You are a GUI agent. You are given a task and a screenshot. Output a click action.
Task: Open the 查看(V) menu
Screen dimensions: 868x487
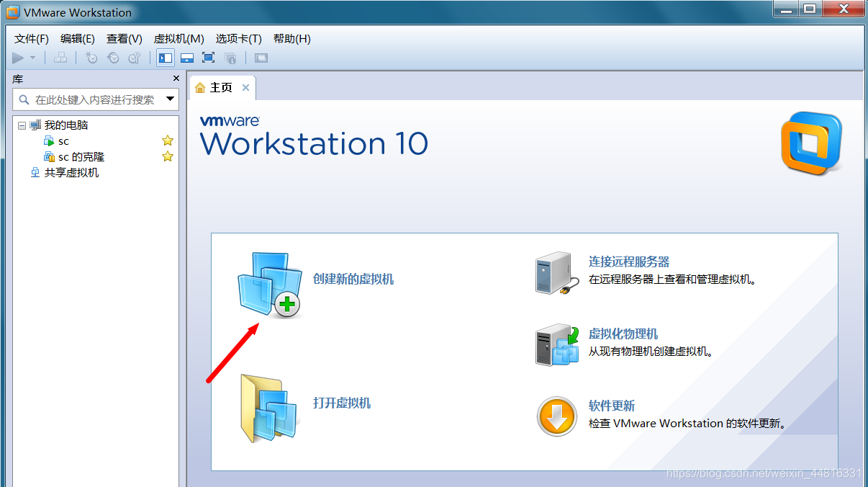tap(125, 39)
